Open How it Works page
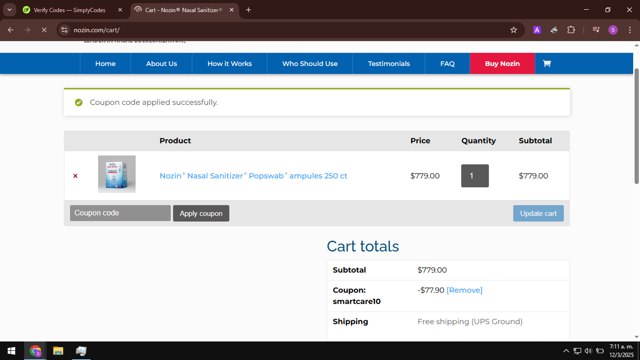The width and height of the screenshot is (640, 360). 229,64
